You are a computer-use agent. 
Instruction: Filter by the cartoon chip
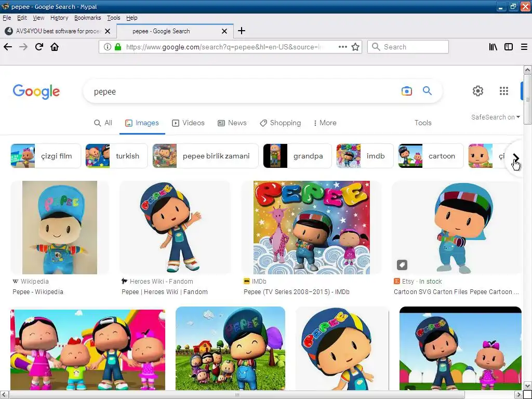pyautogui.click(x=431, y=156)
